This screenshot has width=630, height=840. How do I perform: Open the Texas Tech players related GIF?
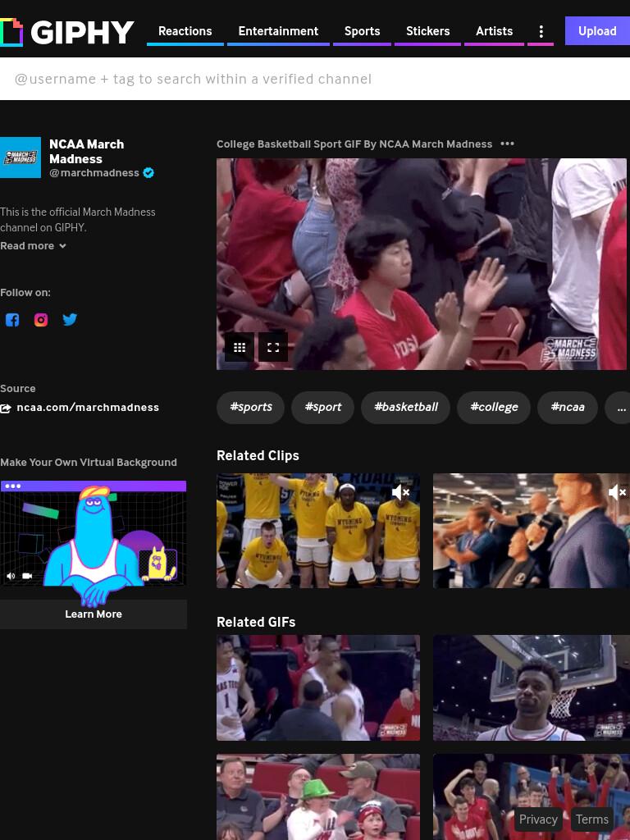point(318,688)
